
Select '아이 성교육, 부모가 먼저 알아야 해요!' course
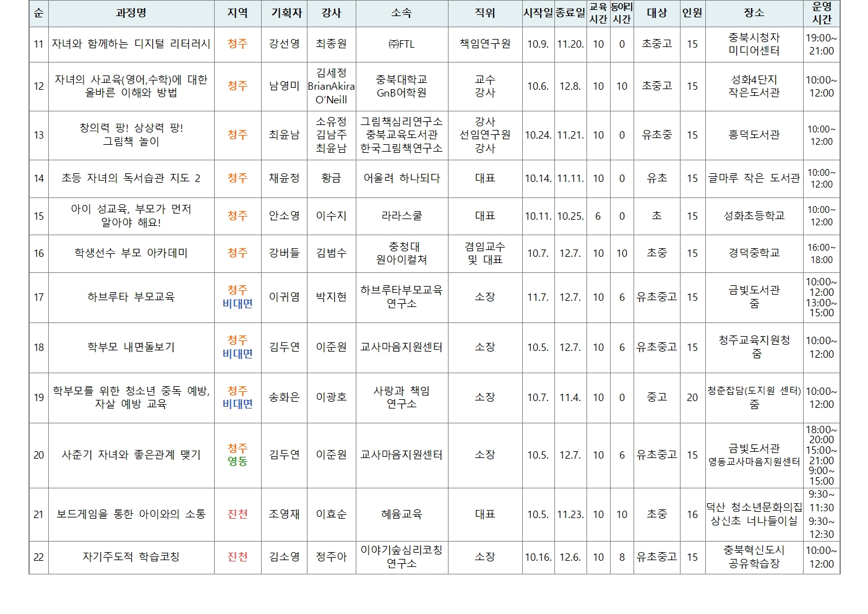tap(131, 215)
